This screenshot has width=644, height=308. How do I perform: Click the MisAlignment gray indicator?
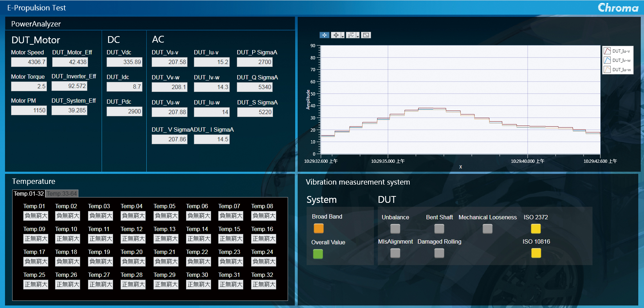click(x=395, y=253)
